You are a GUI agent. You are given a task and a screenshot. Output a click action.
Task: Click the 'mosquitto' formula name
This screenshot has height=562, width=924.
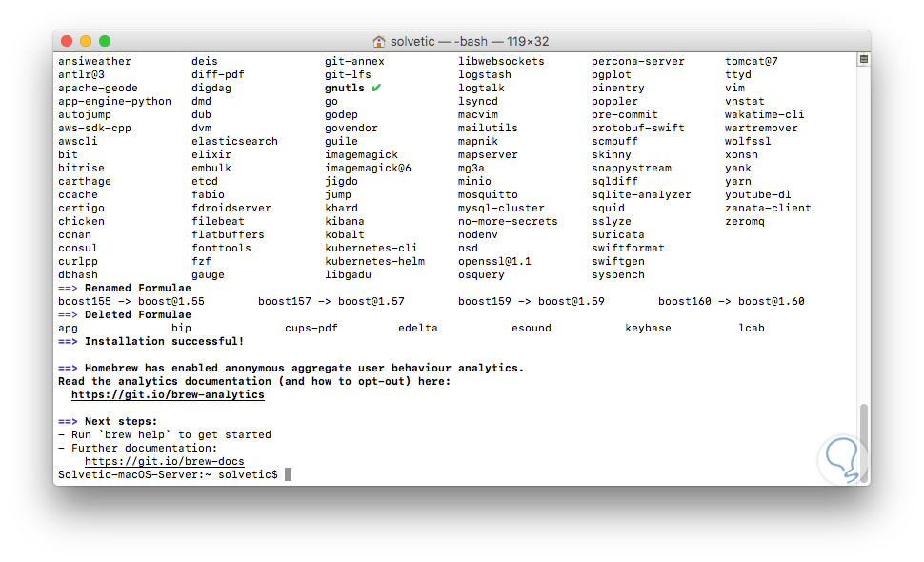click(488, 194)
